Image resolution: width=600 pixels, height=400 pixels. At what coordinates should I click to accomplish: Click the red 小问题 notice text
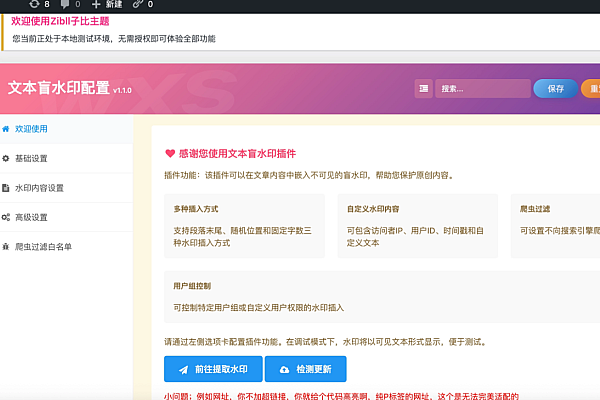pyautogui.click(x=341, y=396)
